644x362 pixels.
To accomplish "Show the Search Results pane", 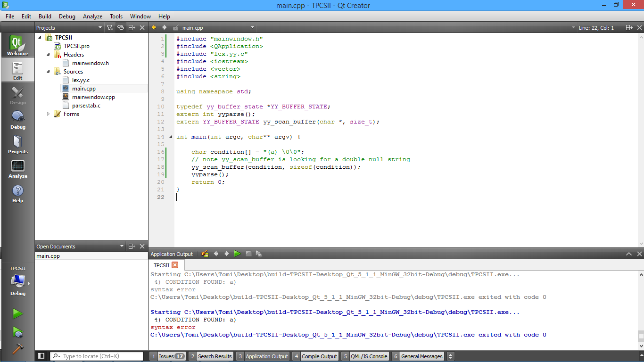I will [x=211, y=356].
